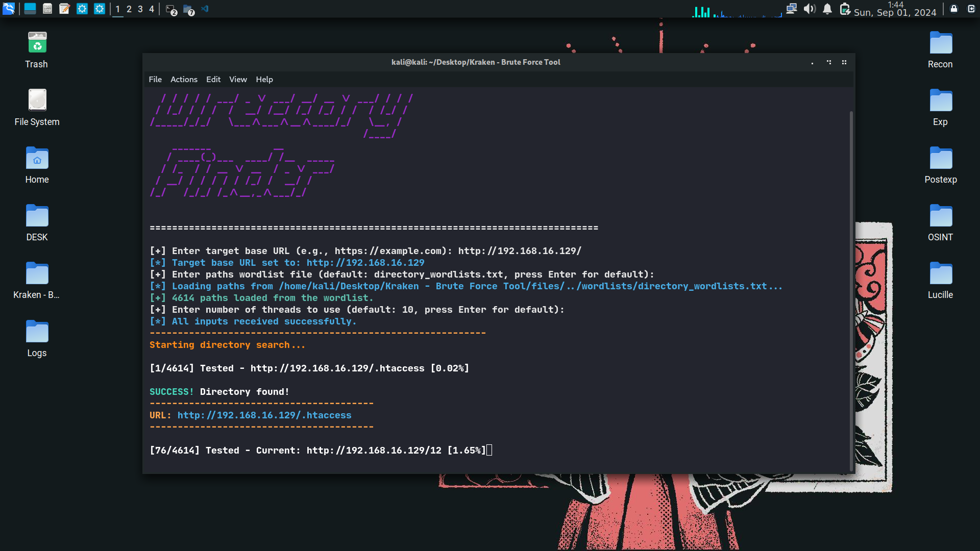Lock the screen with the padlock icon
The image size is (980, 551).
pos(953,9)
